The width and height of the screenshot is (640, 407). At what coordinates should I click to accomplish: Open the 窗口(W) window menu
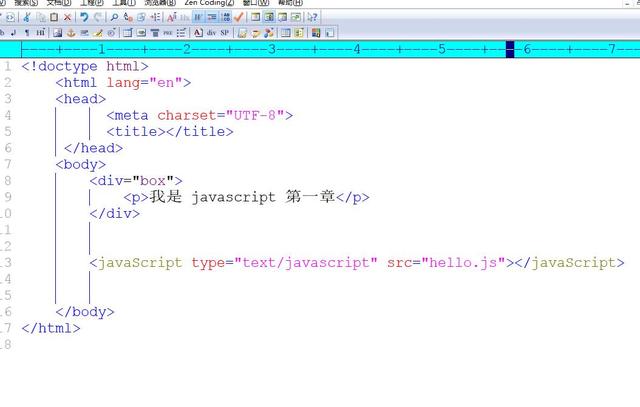coord(256,2)
